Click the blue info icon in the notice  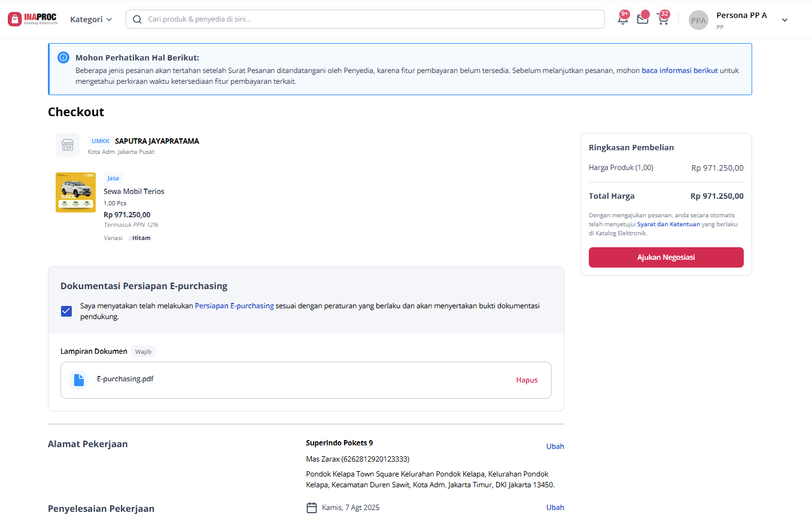63,57
